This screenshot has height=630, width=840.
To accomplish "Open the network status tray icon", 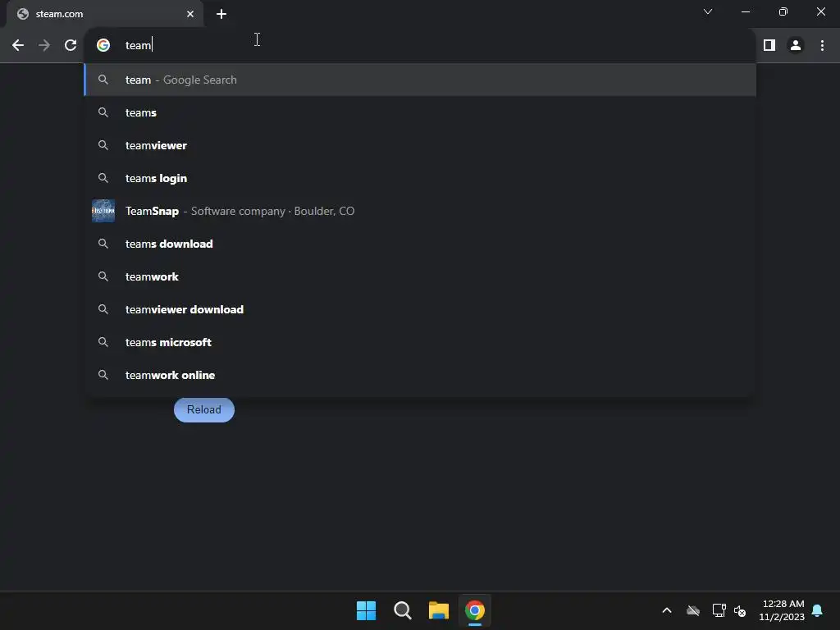I will pos(719,610).
